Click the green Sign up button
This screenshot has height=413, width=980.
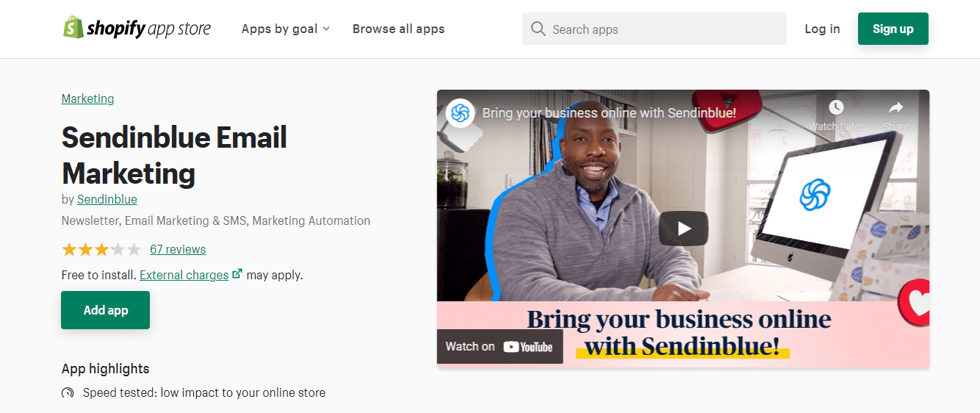[893, 29]
